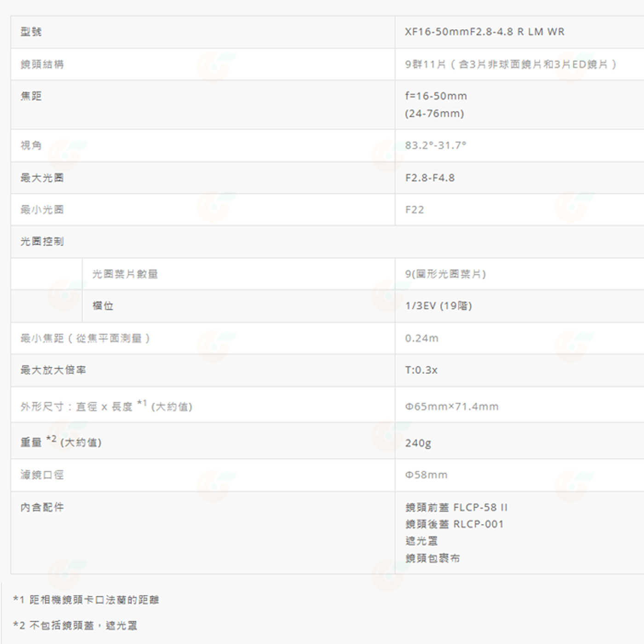Click the 光圈葉片數量 sub-row label
Viewport: 644px width, 644px height.
click(x=125, y=274)
